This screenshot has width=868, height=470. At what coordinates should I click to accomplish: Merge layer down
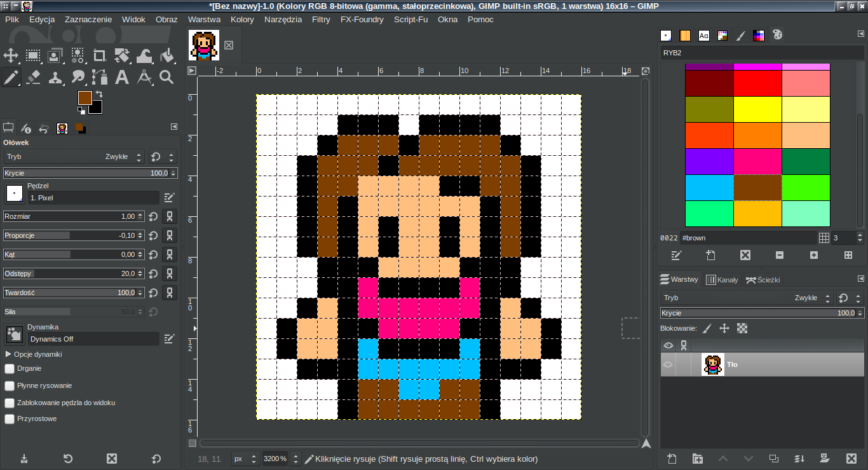(x=799, y=459)
